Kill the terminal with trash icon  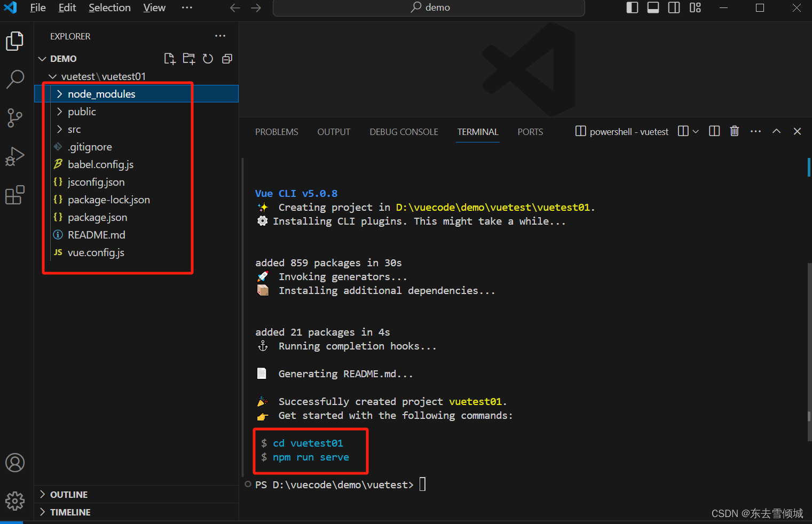735,131
